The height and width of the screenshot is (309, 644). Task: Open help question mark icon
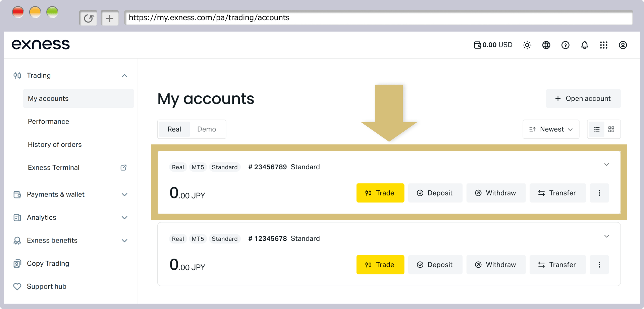coord(565,45)
